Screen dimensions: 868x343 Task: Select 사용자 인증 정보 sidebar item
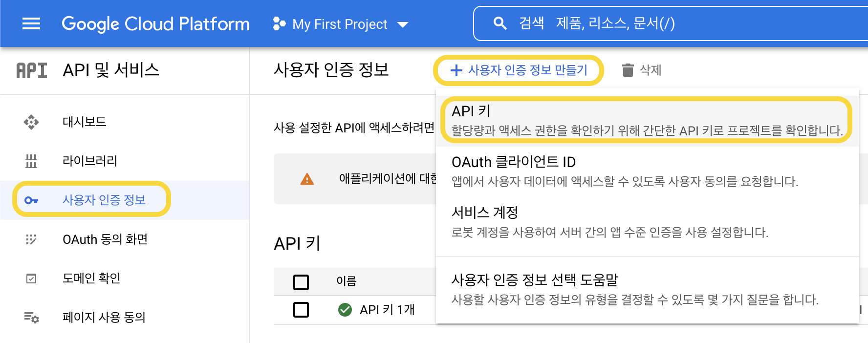tap(125, 200)
